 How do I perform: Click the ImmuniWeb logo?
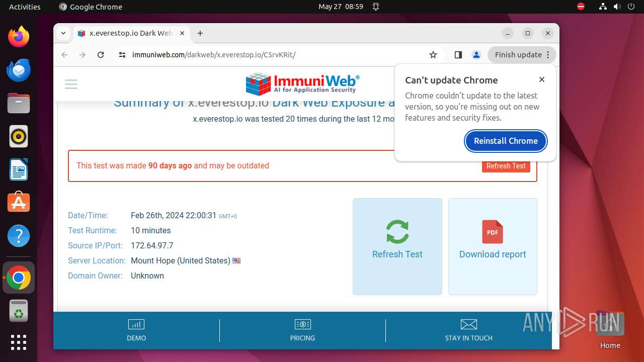(302, 84)
